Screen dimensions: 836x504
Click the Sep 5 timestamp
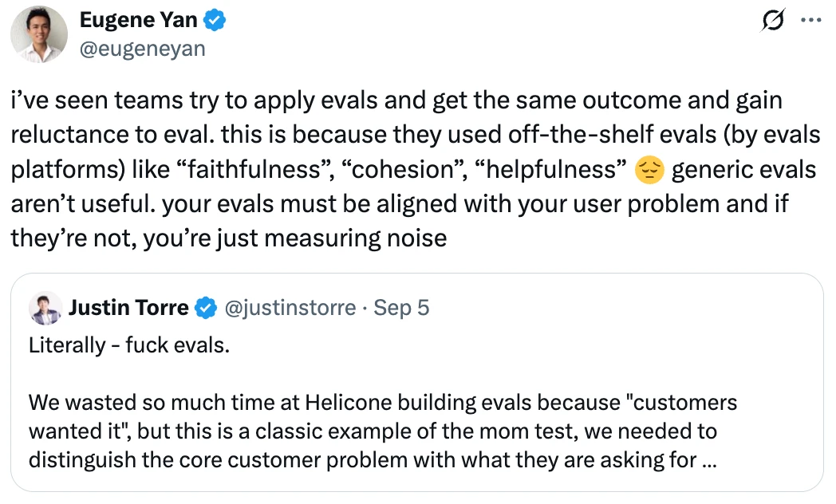[401, 308]
